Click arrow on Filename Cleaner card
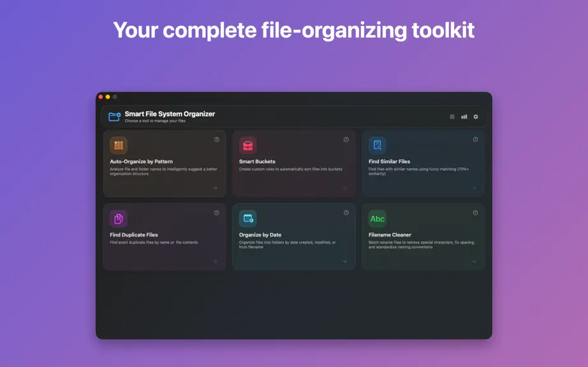588x367 pixels. [474, 261]
